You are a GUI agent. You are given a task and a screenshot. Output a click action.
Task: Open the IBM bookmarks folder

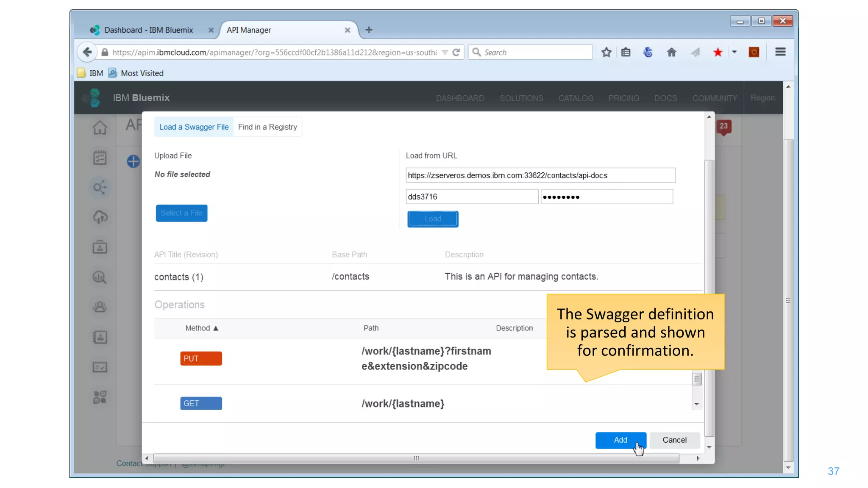pos(90,73)
